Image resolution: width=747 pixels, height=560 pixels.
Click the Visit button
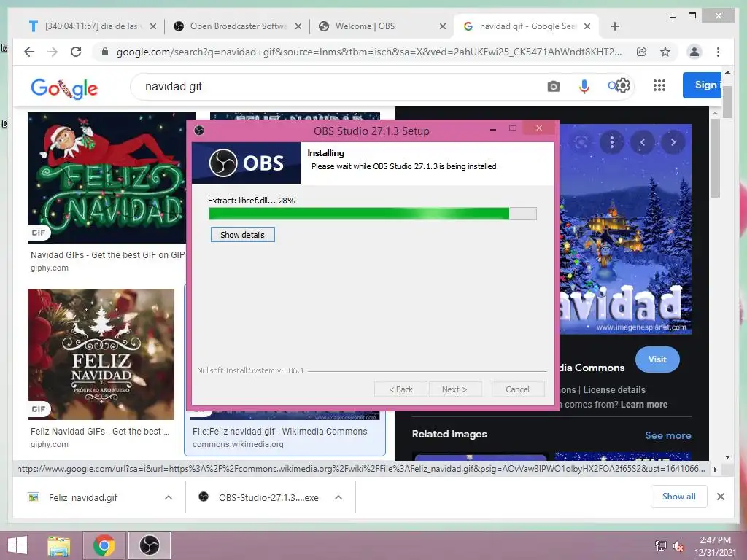tap(657, 359)
